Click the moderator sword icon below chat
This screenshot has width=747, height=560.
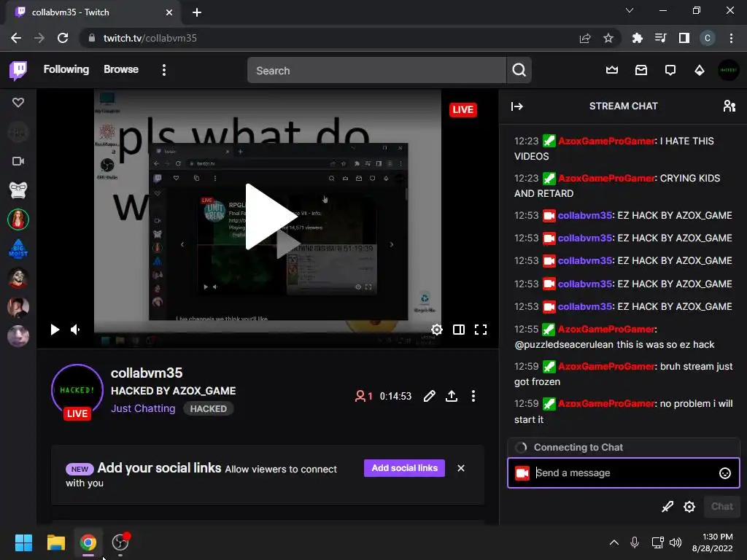[667, 507]
